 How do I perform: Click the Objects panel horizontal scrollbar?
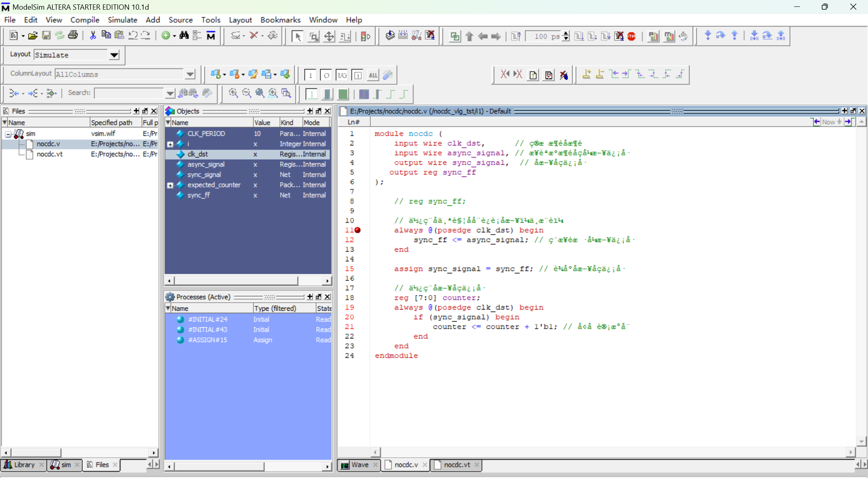[236, 281]
